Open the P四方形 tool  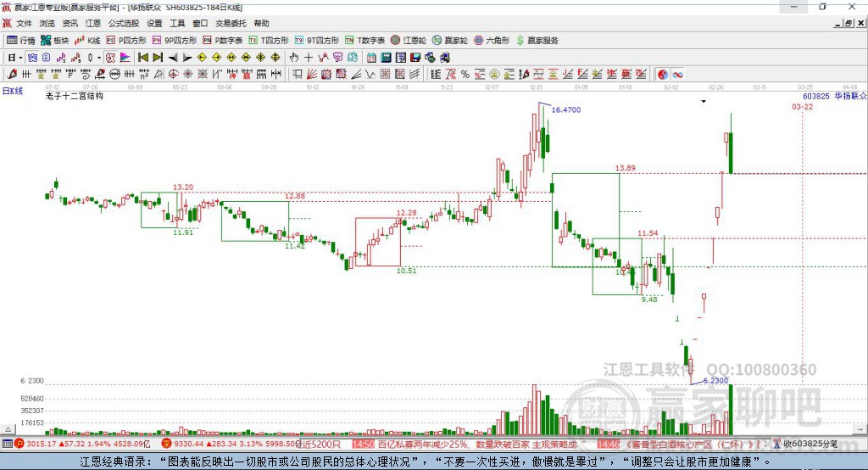(126, 41)
